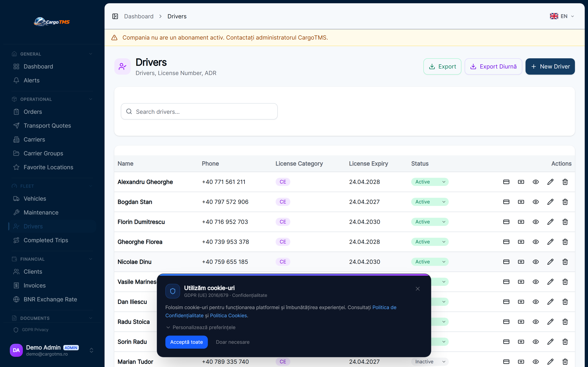View Nicolae Dinu with the eye icon

point(536,262)
